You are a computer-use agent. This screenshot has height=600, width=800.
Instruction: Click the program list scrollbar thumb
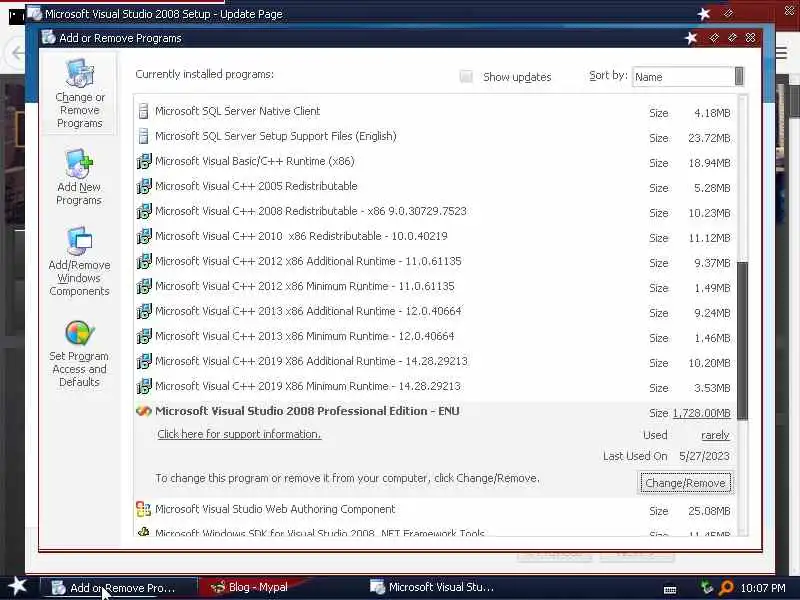coord(742,341)
